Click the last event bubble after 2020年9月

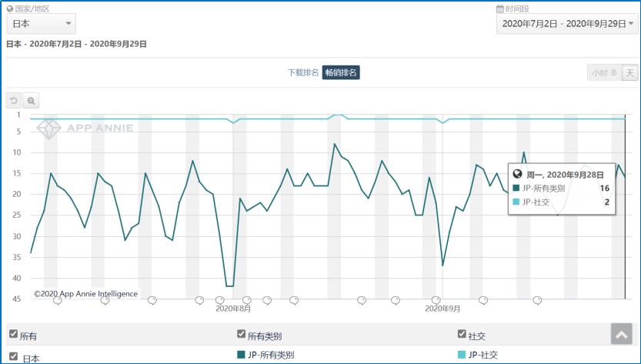pos(537,301)
